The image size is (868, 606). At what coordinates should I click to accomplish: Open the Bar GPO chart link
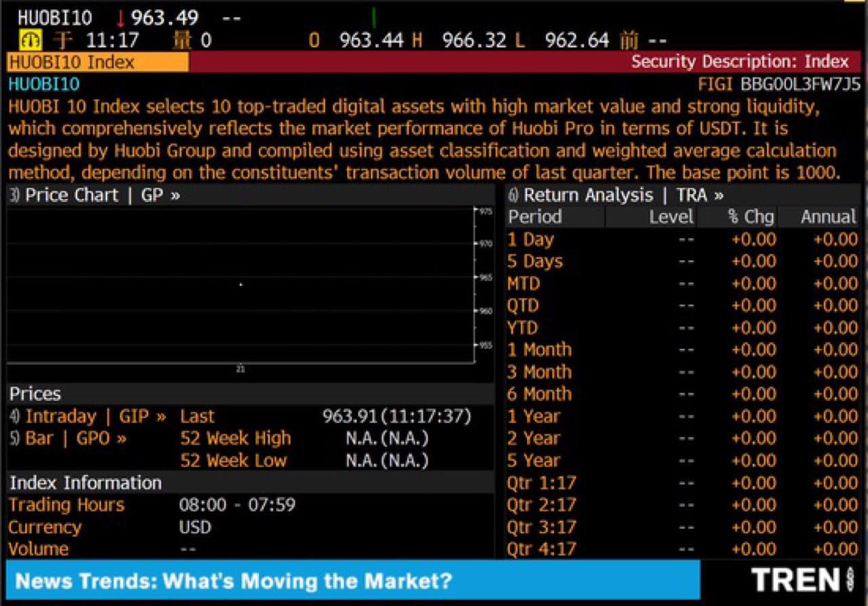pos(68,438)
